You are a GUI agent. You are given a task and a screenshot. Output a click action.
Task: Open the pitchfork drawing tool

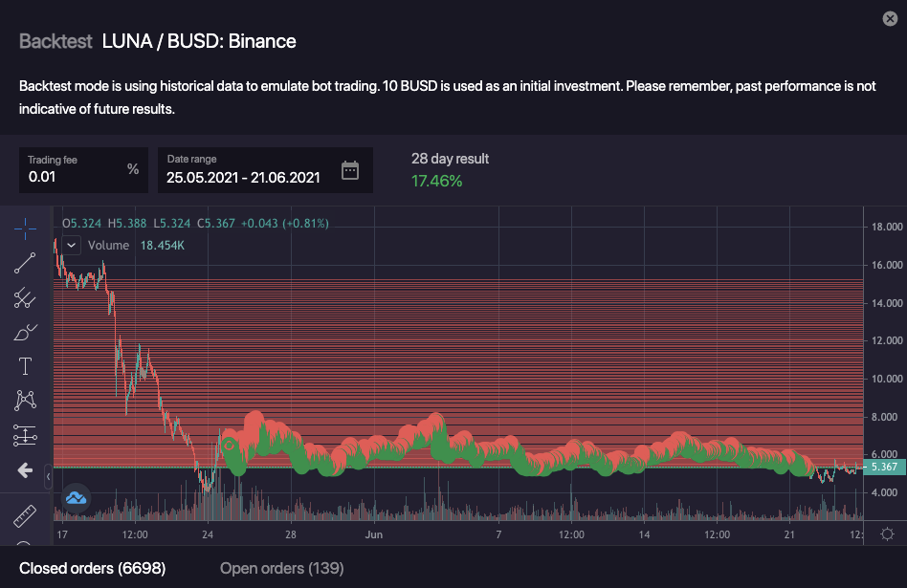(x=25, y=298)
